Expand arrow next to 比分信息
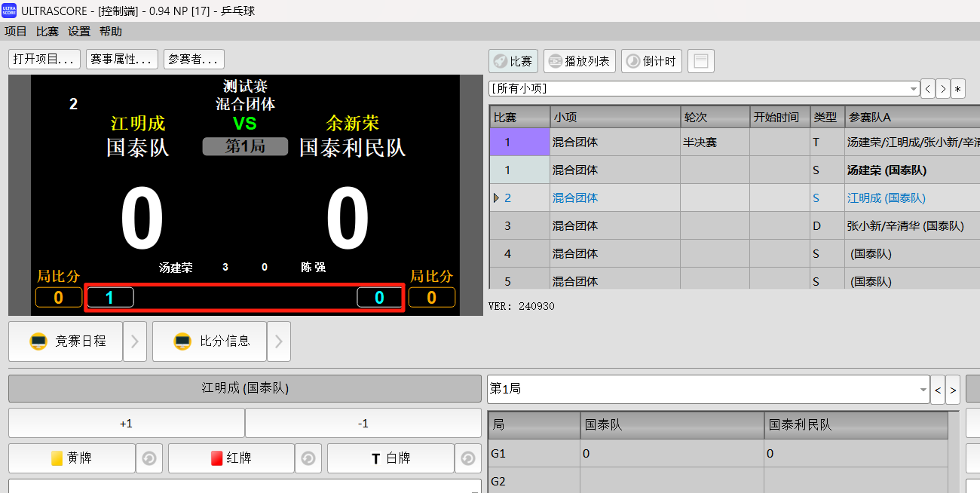The image size is (980, 493). click(278, 341)
